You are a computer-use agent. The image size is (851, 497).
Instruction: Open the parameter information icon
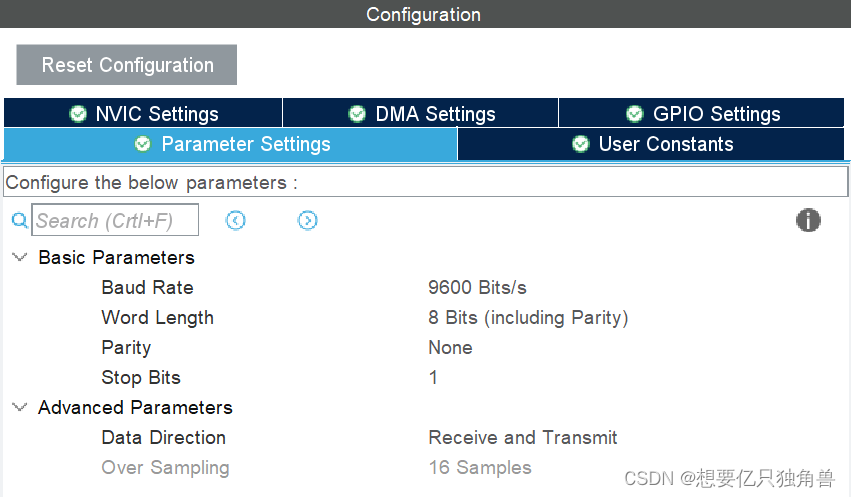(808, 221)
